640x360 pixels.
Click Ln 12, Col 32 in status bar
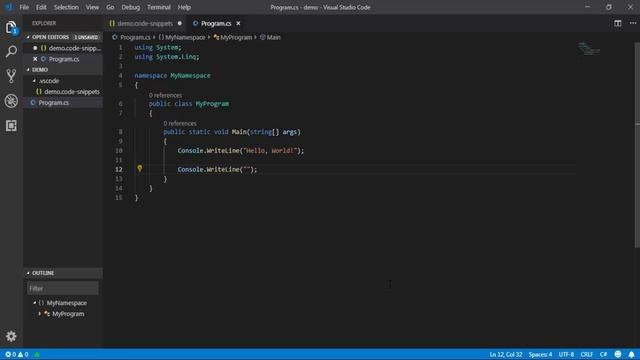506,354
